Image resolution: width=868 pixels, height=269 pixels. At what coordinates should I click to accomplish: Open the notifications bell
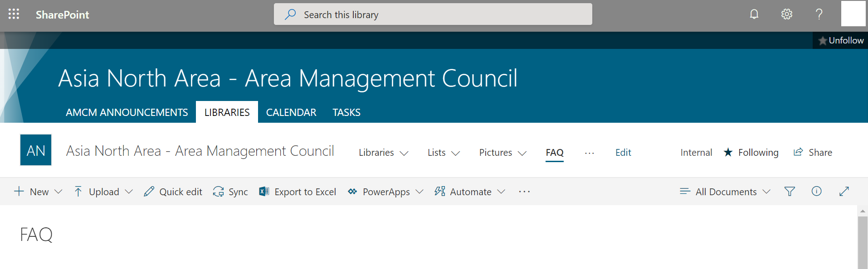pos(754,14)
